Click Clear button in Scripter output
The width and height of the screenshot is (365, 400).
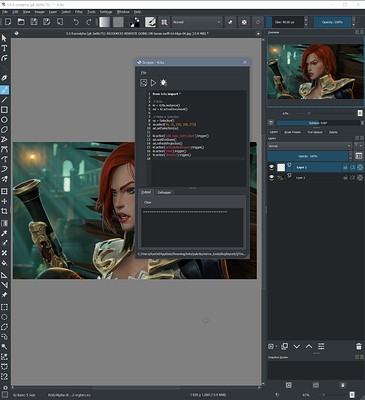coord(147,202)
